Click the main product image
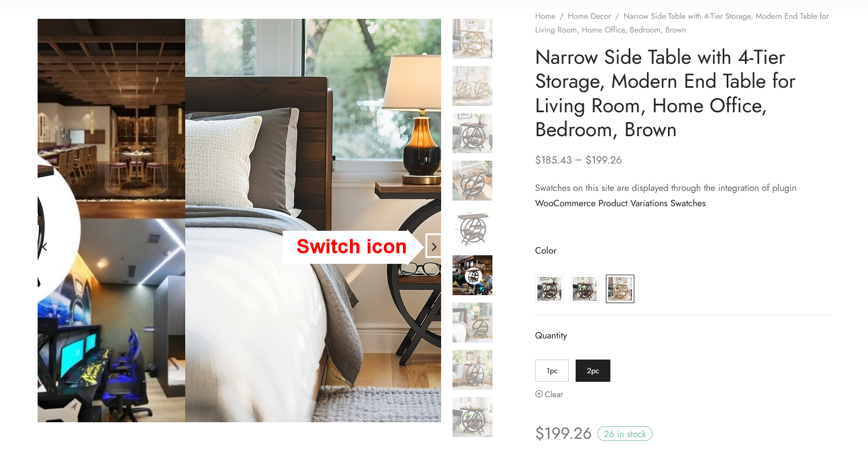868x453 pixels. [239, 221]
